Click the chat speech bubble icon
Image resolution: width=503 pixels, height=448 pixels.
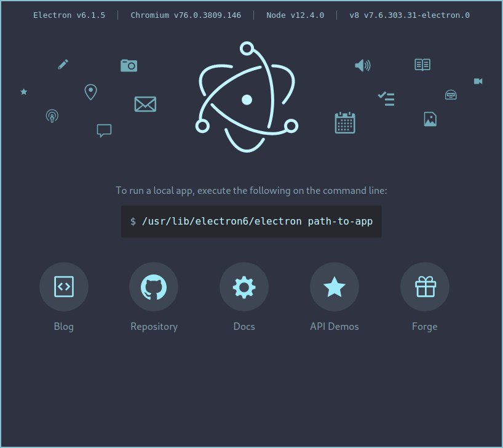pyautogui.click(x=105, y=130)
